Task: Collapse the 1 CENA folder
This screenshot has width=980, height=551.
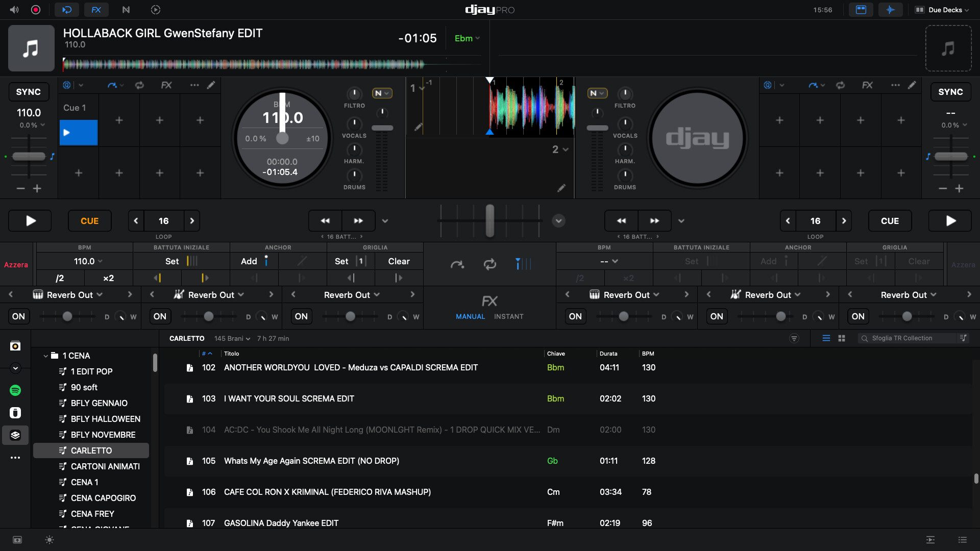Action: click(45, 356)
